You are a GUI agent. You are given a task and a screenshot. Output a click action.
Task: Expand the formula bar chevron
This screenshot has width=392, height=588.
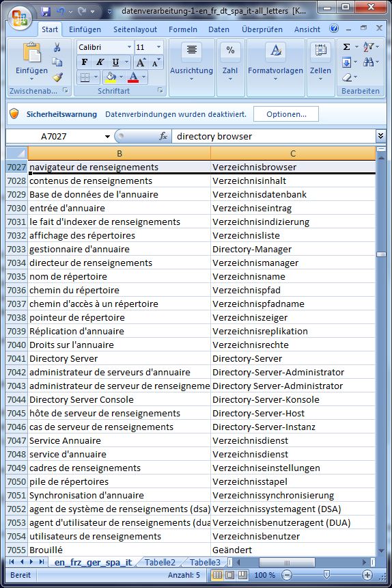click(x=381, y=136)
